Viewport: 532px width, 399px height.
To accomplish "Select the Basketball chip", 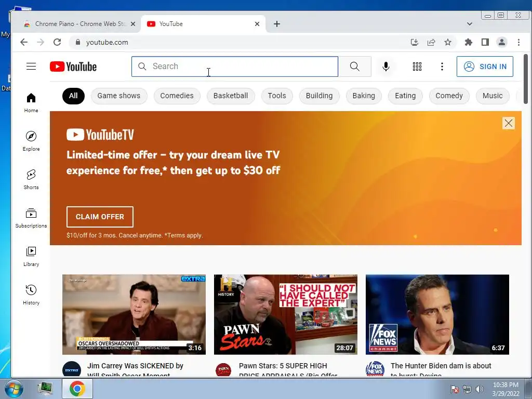I will [x=231, y=96].
